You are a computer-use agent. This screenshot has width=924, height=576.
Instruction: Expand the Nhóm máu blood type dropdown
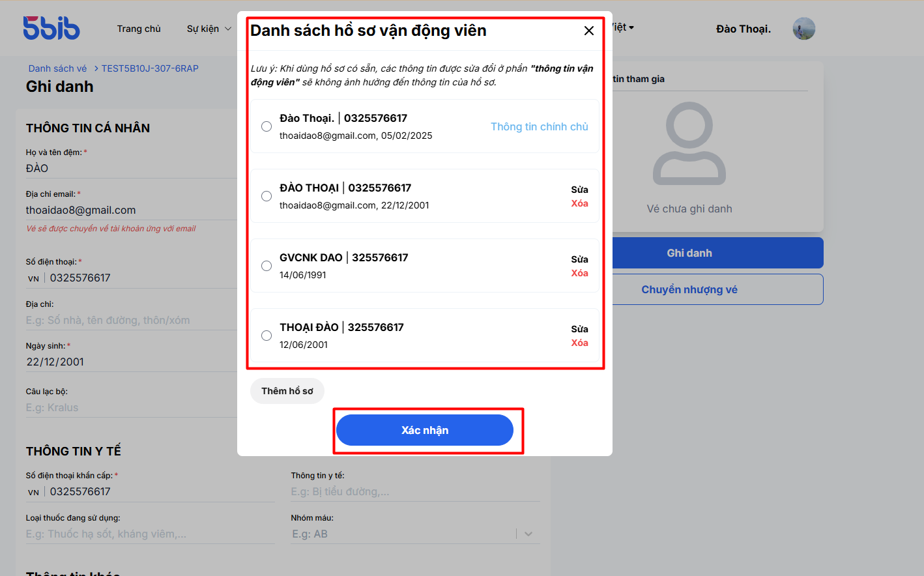528,534
